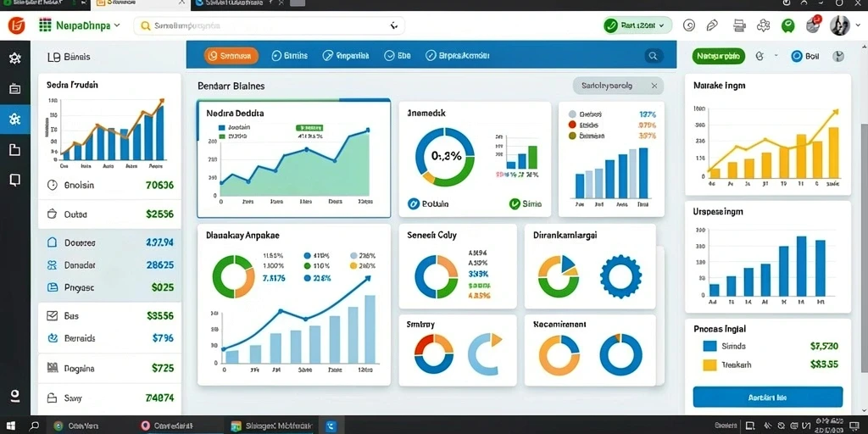Screen dimensions: 868x434
Task: Open the search box dropdown arrow
Action: tap(393, 25)
